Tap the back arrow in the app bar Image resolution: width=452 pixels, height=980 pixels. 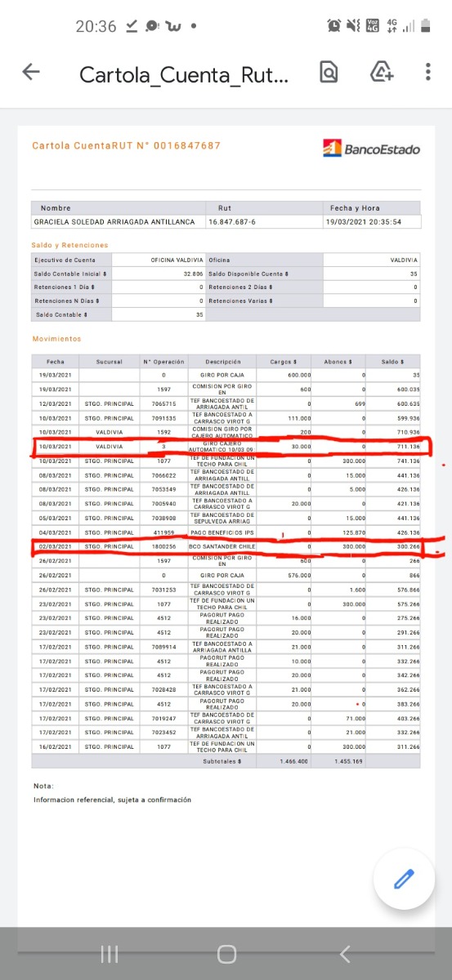pos(31,73)
